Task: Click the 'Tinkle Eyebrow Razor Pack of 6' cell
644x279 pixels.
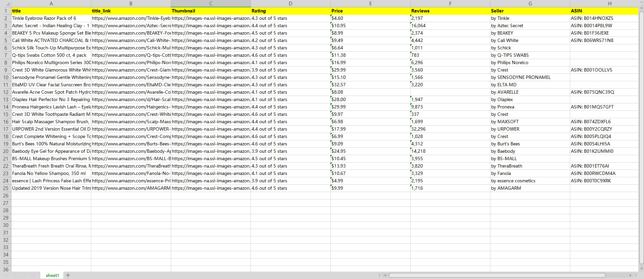Action: 51,18
